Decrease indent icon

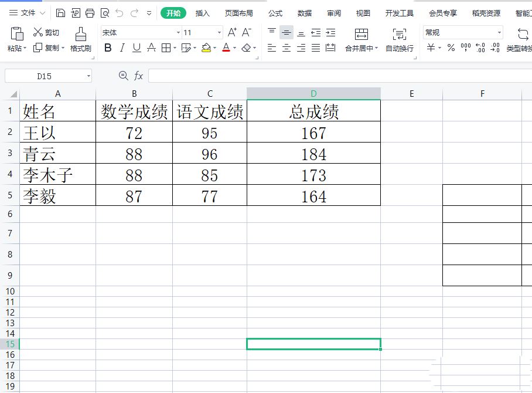pos(316,33)
